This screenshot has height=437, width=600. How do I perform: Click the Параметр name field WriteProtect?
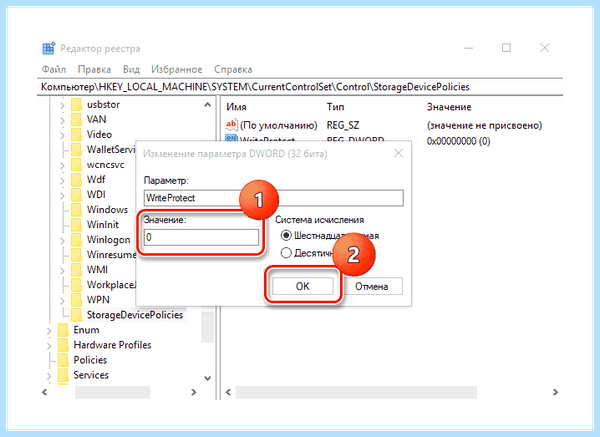point(274,198)
